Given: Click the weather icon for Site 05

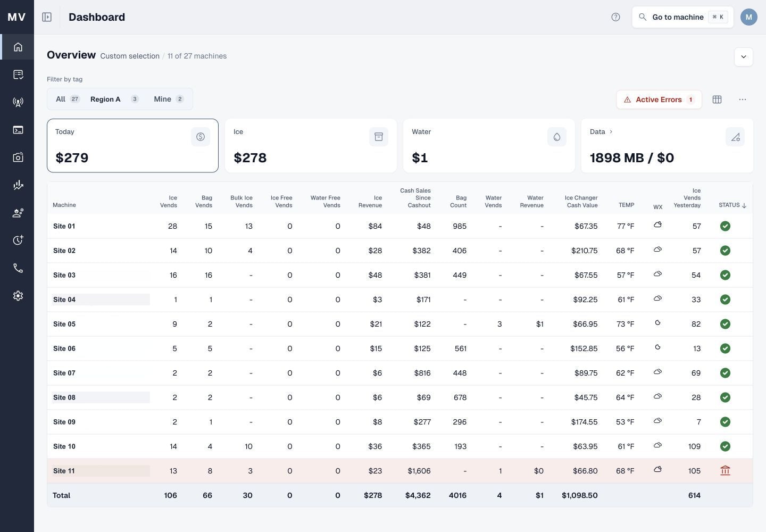Looking at the screenshot, I should click(657, 323).
